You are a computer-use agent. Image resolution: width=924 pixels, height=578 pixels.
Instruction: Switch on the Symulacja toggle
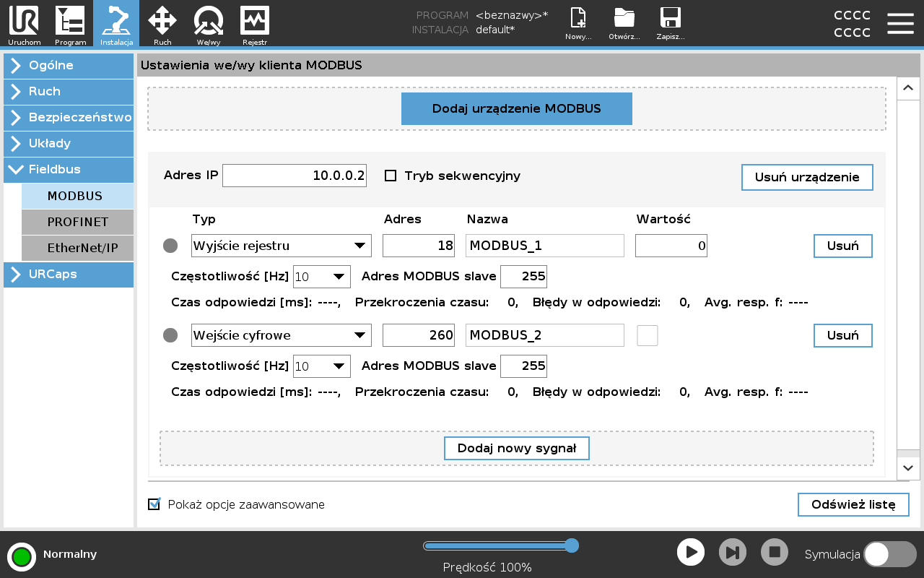pos(890,554)
